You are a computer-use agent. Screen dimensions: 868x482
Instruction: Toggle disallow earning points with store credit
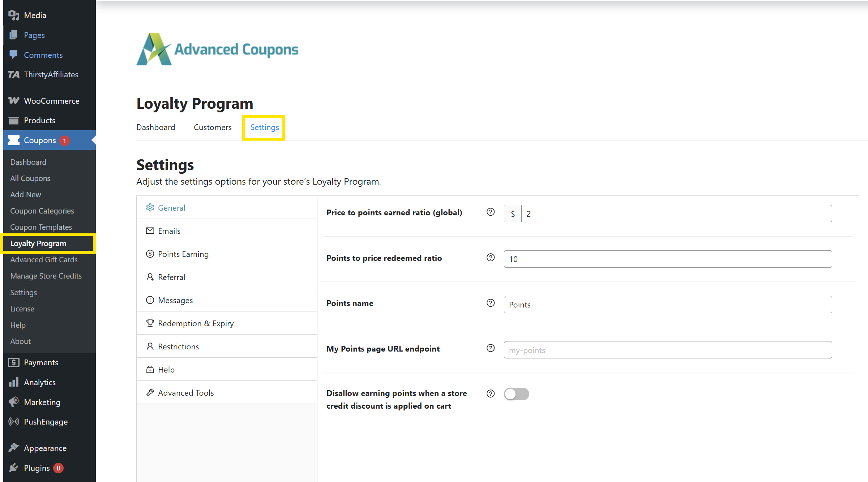coord(516,394)
